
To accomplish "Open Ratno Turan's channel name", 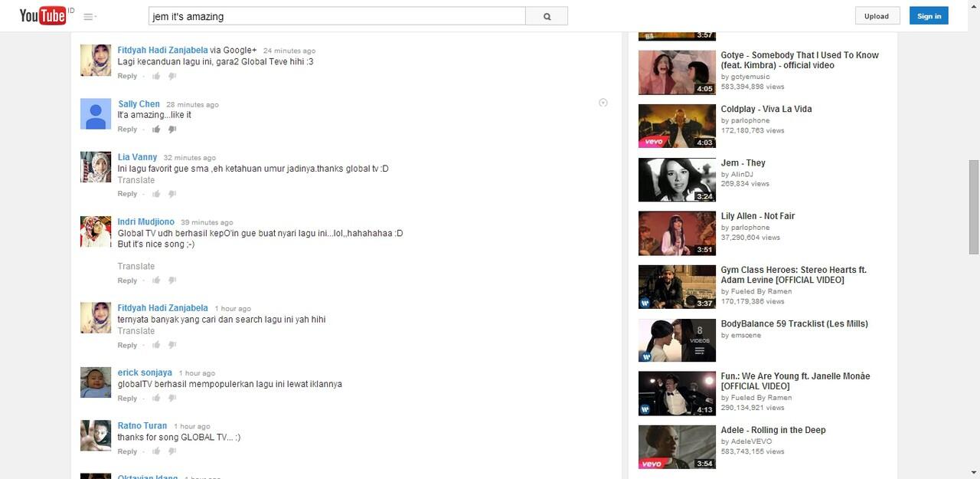I will coord(142,426).
